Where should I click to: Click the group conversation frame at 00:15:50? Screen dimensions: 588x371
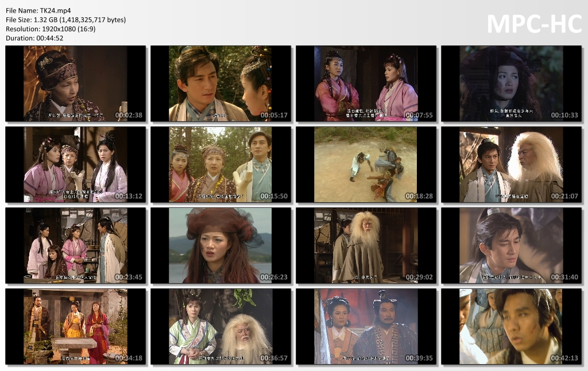click(220, 164)
